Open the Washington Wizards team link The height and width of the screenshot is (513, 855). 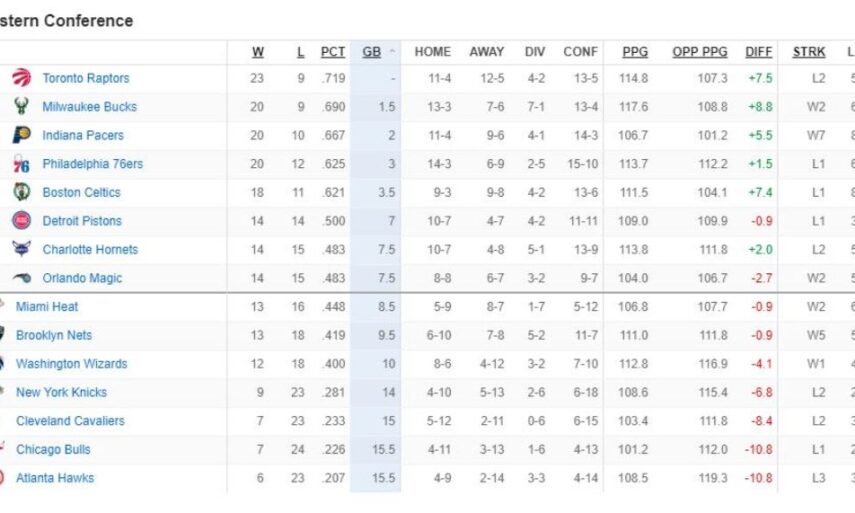tap(72, 364)
